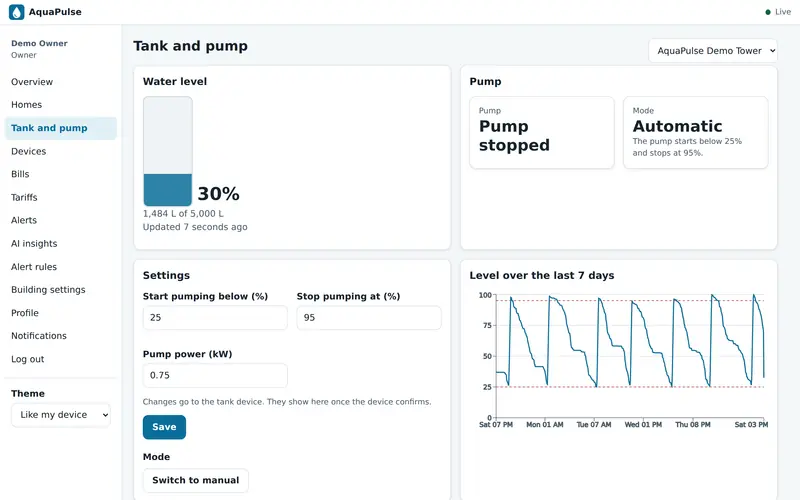Click the Theme label in sidebar
The height and width of the screenshot is (500, 800).
pyautogui.click(x=28, y=393)
